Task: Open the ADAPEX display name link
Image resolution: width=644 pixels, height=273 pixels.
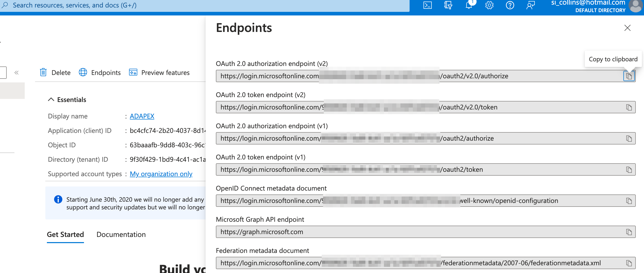Action: (142, 116)
